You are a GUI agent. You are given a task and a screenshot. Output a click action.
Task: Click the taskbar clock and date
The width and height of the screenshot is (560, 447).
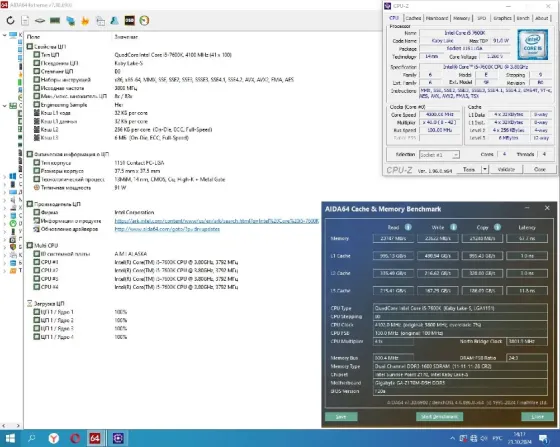520,438
